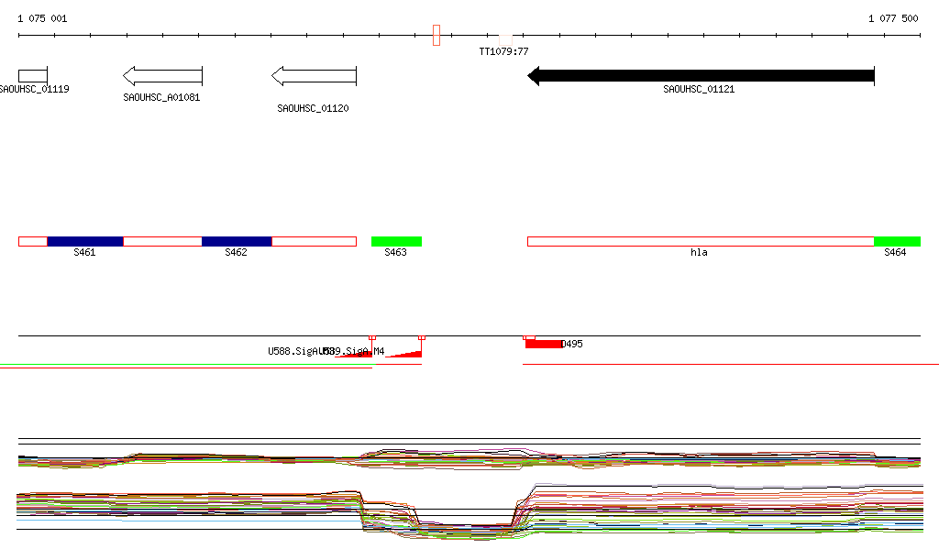Click the 1 075 001 start coordinate
Image resolution: width=939 pixels, height=560 pixels.
coord(42,18)
